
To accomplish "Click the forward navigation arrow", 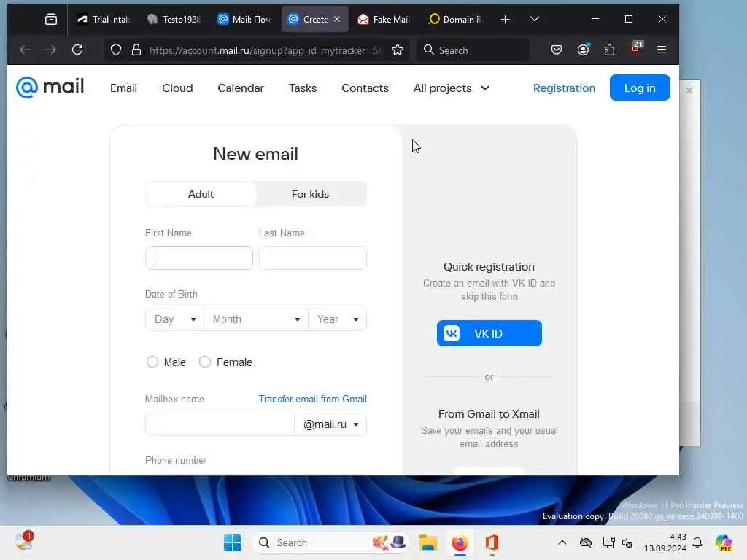I will [51, 50].
